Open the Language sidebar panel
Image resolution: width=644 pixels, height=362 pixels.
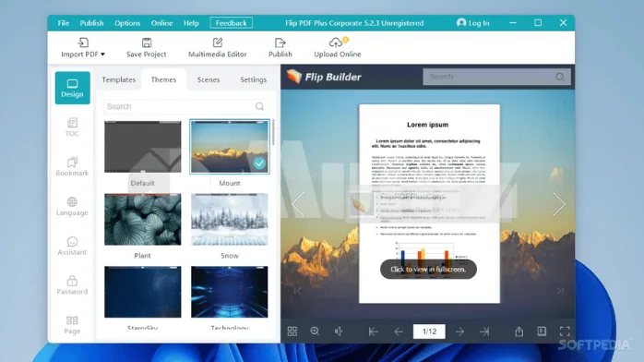72,206
